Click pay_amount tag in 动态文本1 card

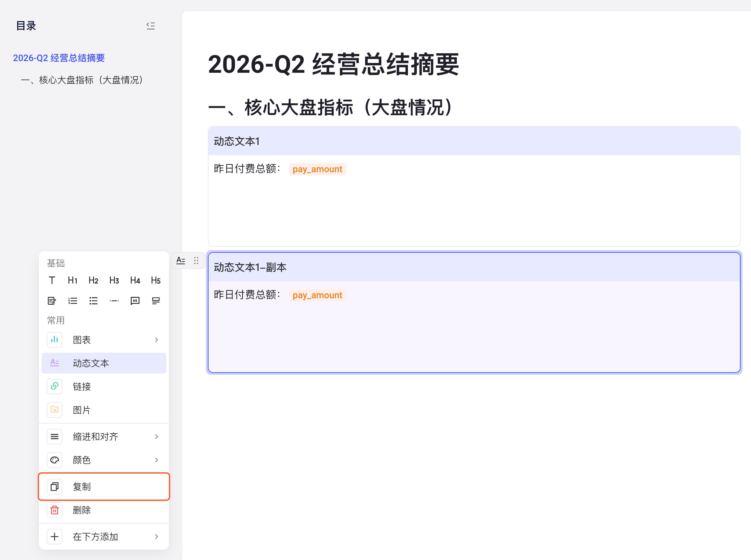point(317,169)
